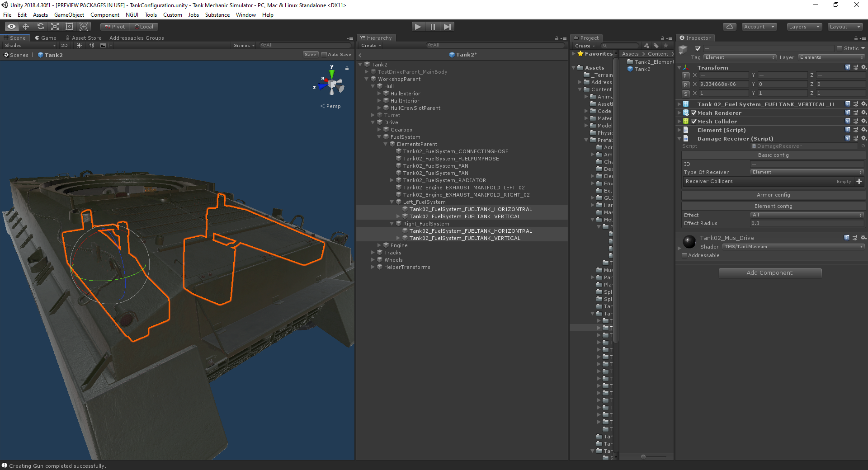
Task: Select the Rotate tool in toolbar
Action: (41, 27)
